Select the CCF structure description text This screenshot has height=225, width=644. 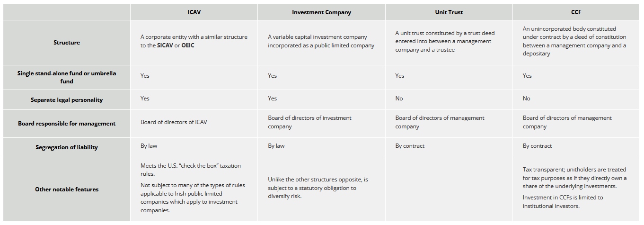[574, 41]
